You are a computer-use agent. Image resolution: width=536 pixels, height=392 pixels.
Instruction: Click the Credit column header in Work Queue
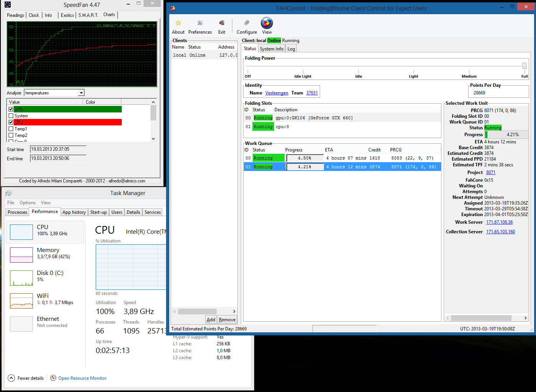click(374, 150)
